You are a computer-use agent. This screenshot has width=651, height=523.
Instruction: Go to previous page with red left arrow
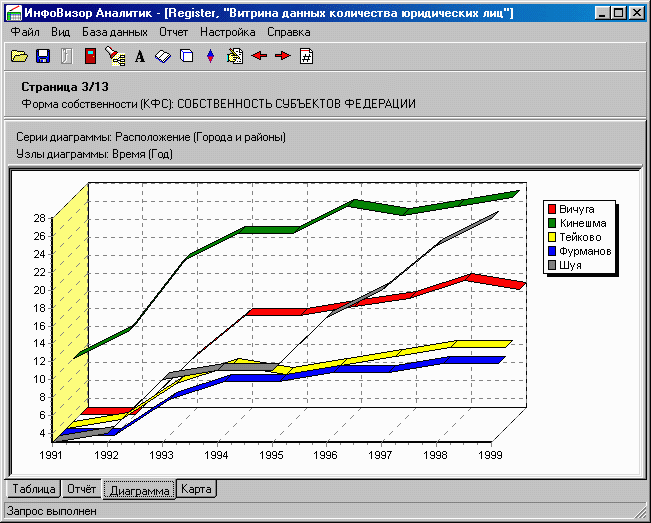click(x=259, y=55)
